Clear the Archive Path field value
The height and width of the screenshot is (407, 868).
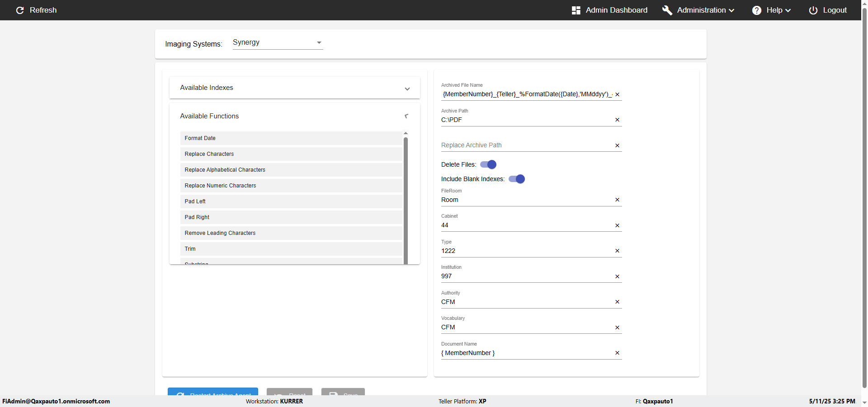(617, 120)
